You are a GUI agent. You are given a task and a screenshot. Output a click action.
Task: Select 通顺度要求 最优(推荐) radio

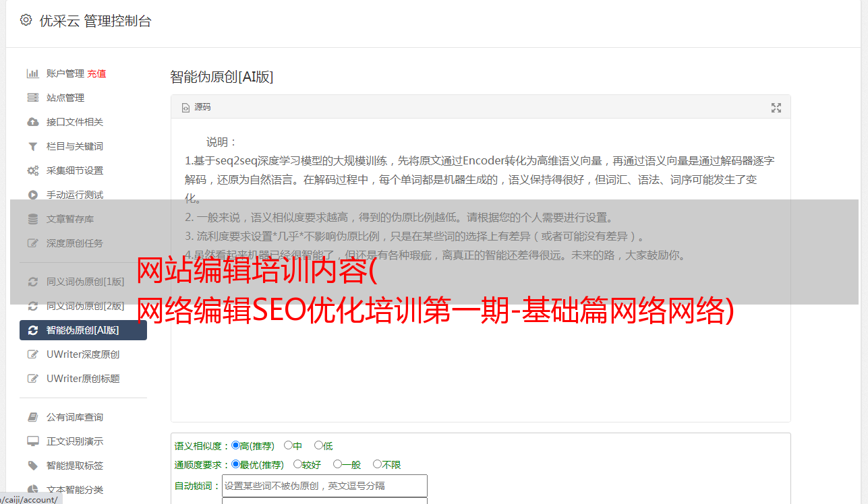pos(235,464)
